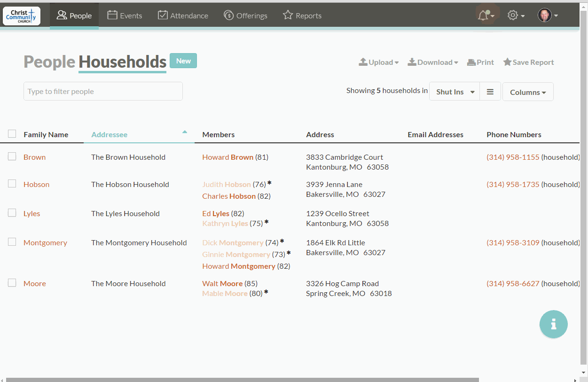Click the New household button
Image resolution: width=588 pixels, height=382 pixels.
183,61
